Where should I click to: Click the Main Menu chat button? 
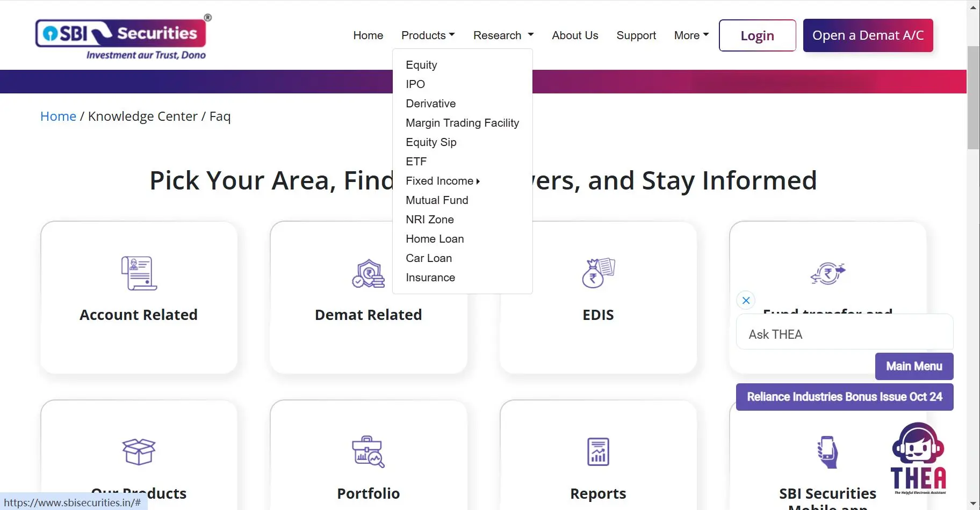914,366
